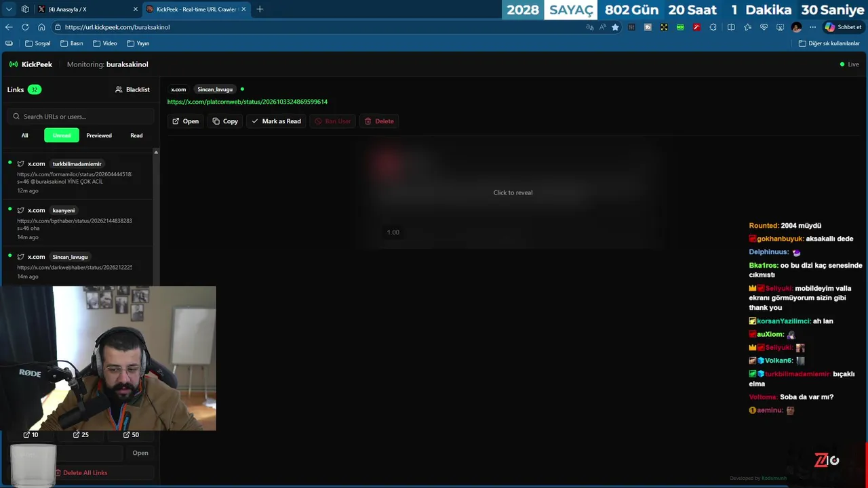868x488 pixels.
Task: Open a new browser tab
Action: tap(260, 9)
